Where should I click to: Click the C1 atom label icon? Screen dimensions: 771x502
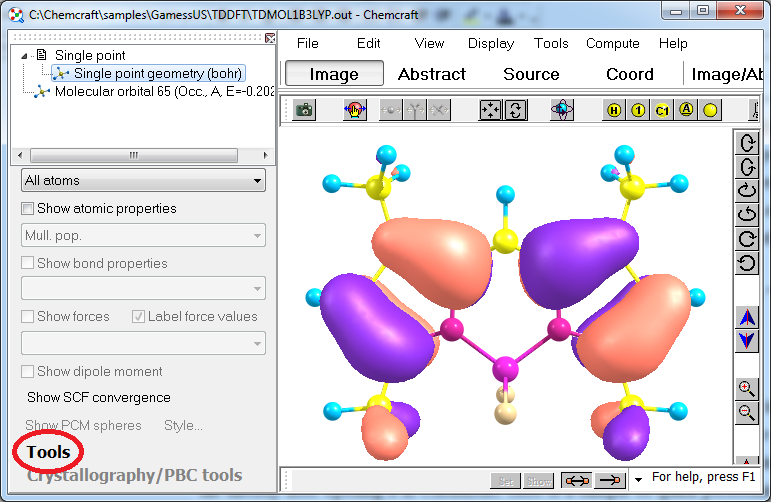(662, 110)
